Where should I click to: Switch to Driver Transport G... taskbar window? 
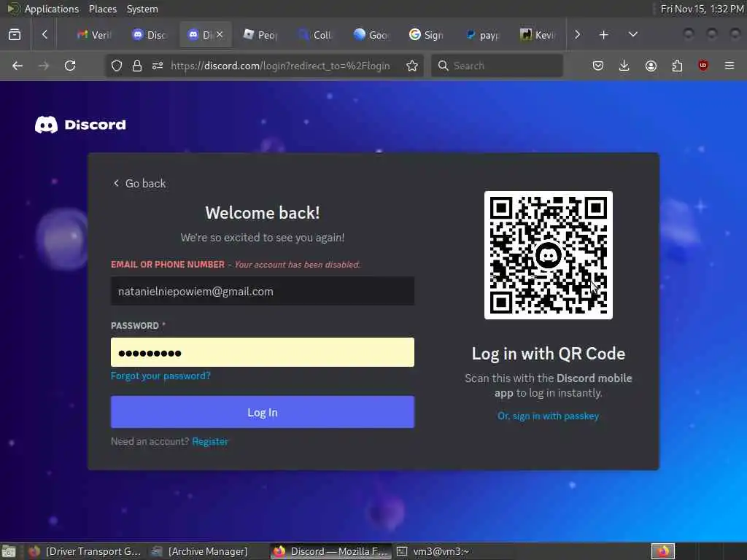click(85, 551)
